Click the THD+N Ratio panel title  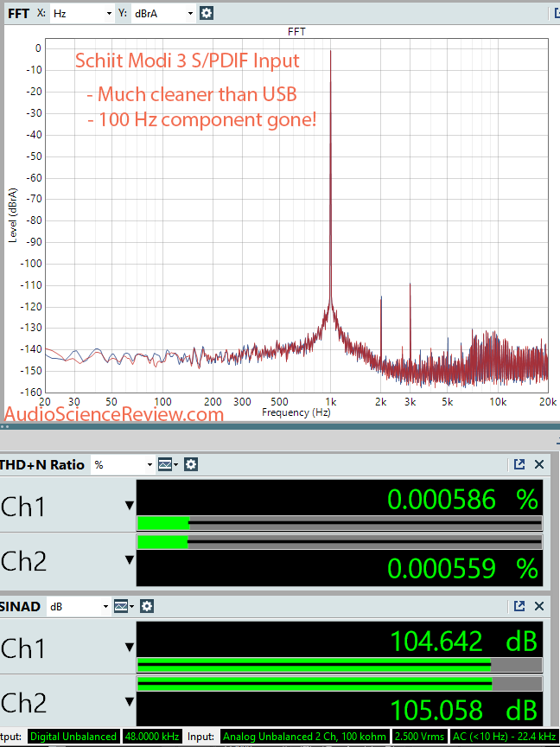click(x=41, y=464)
